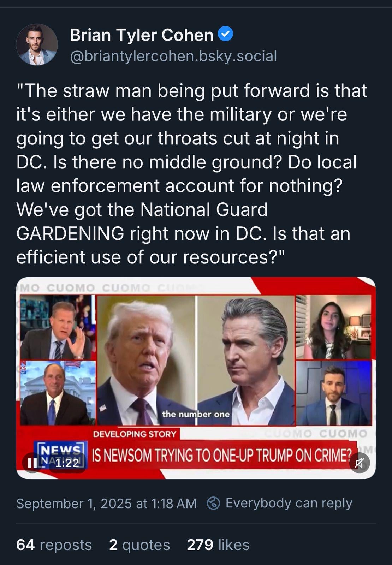Click the post timestamp September 1, 2025

pos(106,503)
